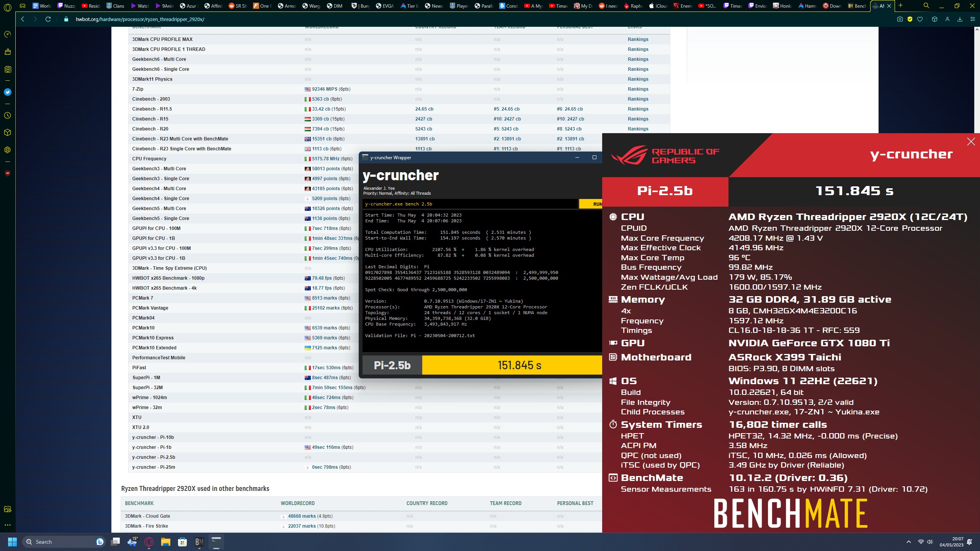980x551 pixels.
Task: Open sidebar Extensions cube icon
Action: click(x=7, y=133)
